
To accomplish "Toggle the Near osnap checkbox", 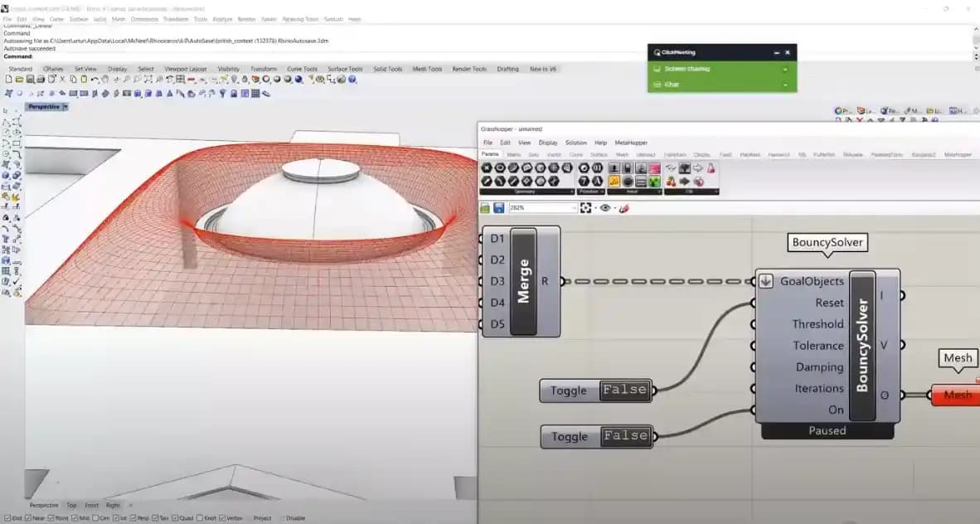I will click(x=28, y=518).
